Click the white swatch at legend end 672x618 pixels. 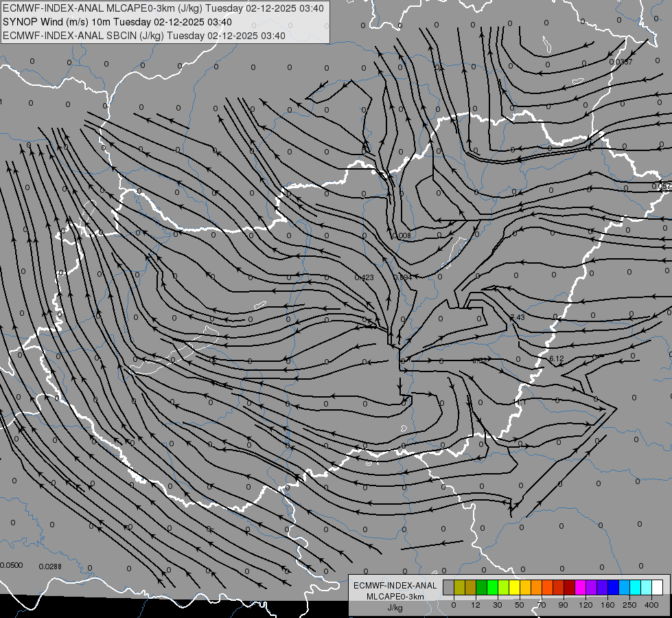point(658,587)
